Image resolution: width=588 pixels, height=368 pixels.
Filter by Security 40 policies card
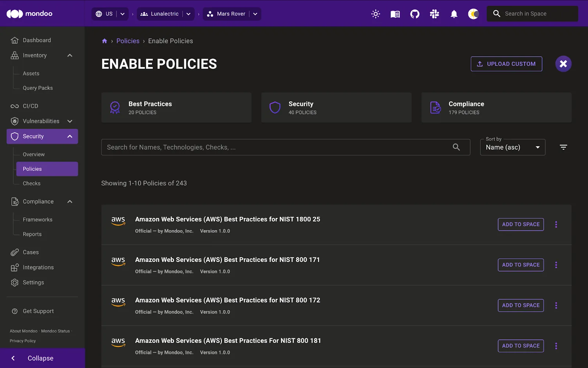point(336,107)
